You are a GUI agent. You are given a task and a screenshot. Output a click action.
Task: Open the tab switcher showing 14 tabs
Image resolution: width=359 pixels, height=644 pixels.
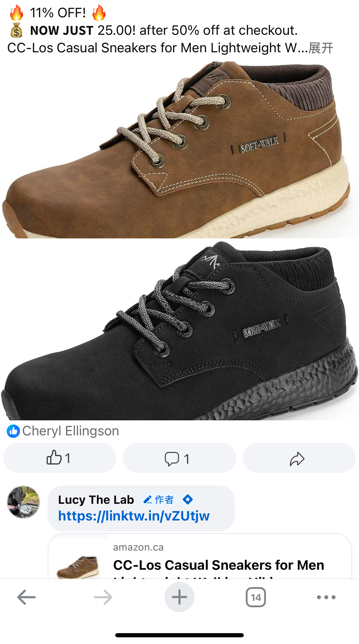click(256, 597)
